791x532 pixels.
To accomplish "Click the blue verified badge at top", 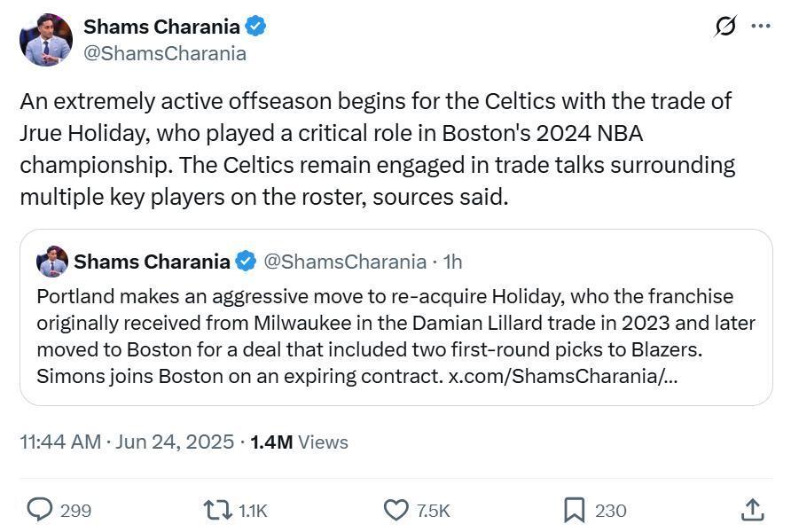I will pos(255,27).
